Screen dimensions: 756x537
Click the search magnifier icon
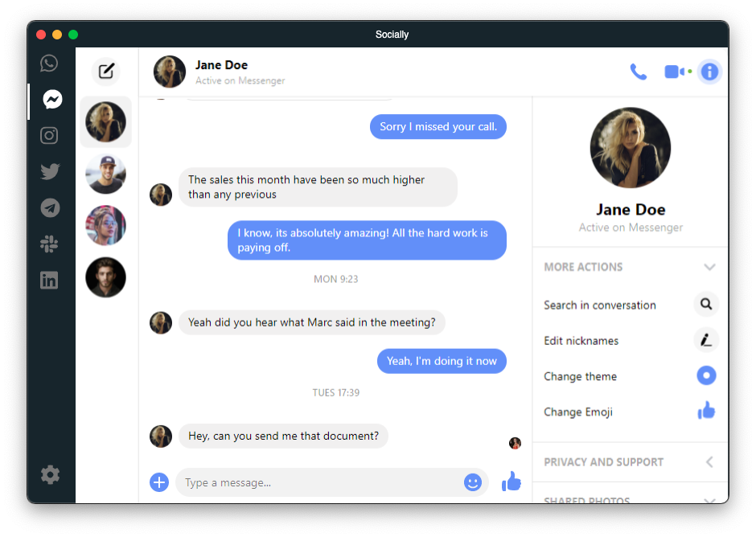(x=706, y=304)
